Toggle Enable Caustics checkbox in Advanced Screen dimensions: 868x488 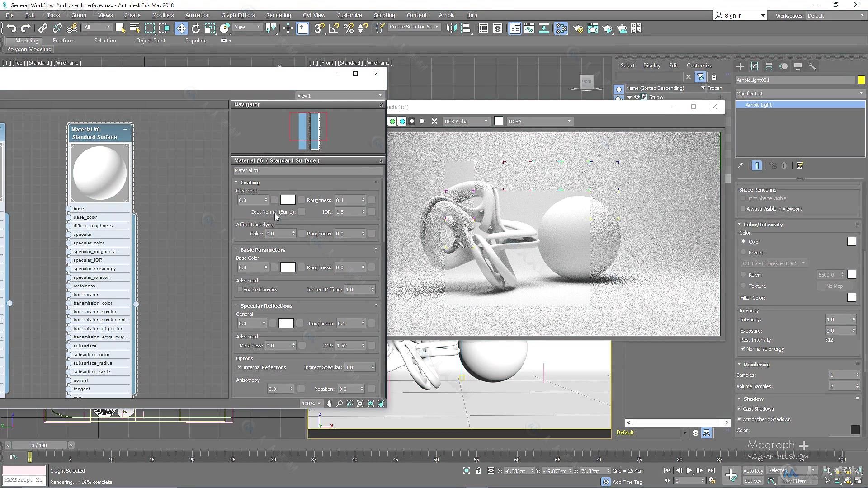click(241, 289)
